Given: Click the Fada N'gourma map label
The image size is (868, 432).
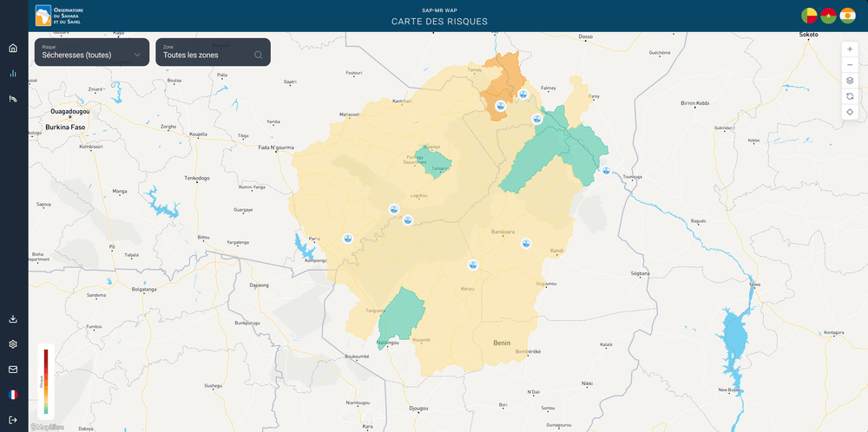Looking at the screenshot, I should pyautogui.click(x=277, y=147).
